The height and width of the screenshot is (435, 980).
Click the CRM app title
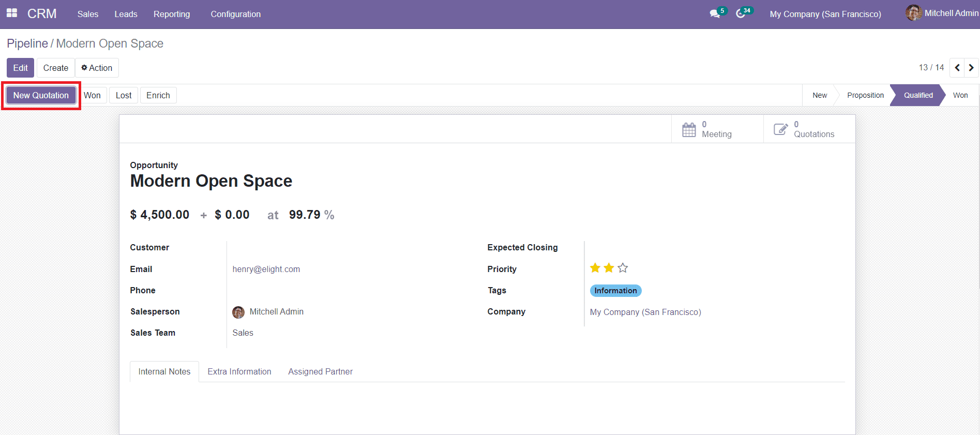42,14
